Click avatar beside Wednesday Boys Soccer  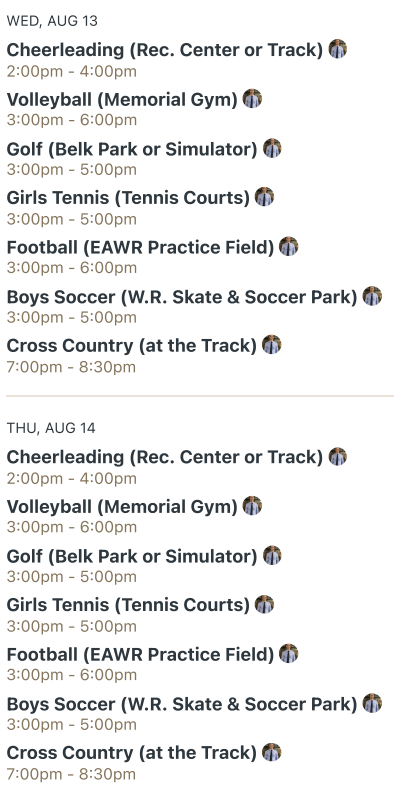[372, 296]
